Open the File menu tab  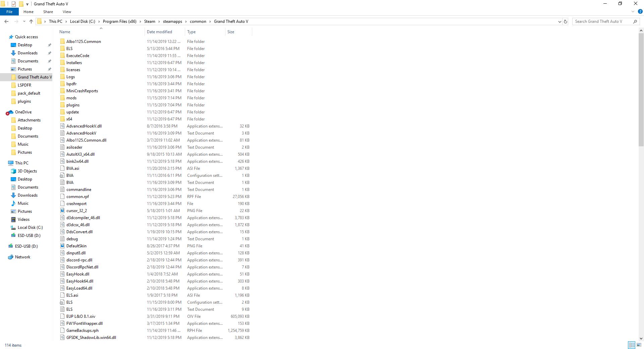pos(9,12)
